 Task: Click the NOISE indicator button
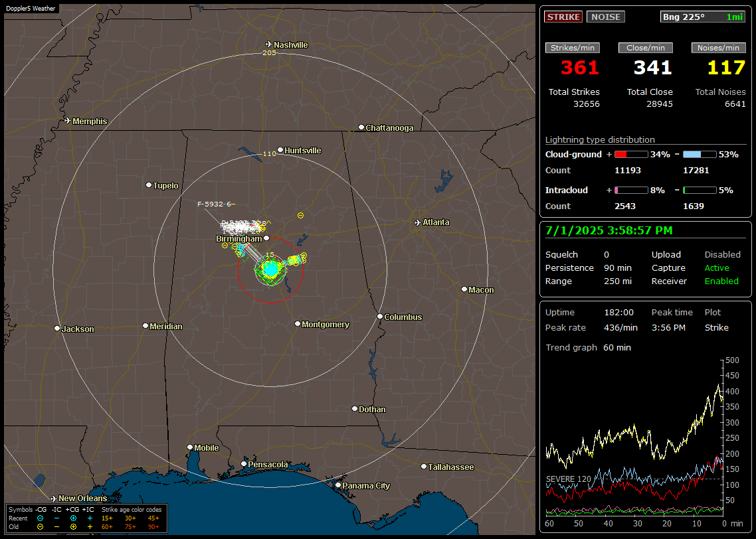click(x=606, y=17)
